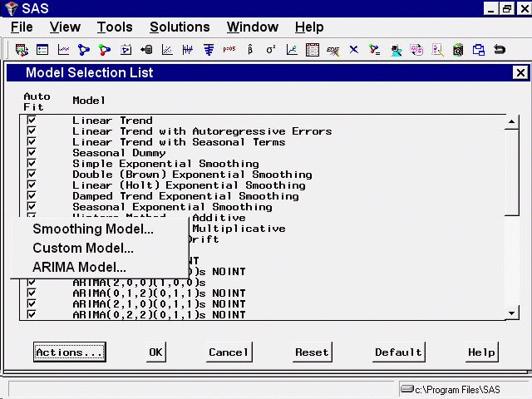Close the Model Selection List dialog
The width and height of the screenshot is (532, 399).
click(x=520, y=72)
